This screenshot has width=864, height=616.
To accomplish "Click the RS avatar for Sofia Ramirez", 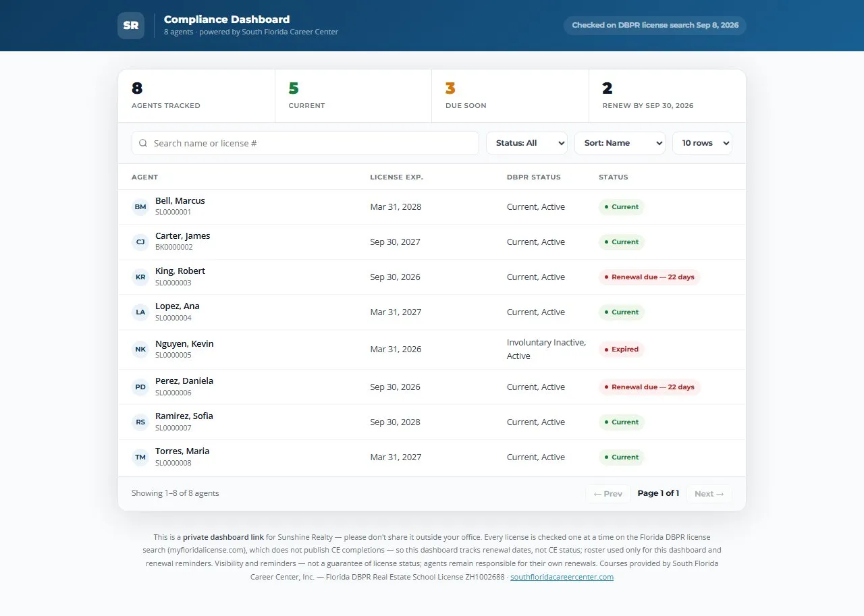I will coord(140,422).
